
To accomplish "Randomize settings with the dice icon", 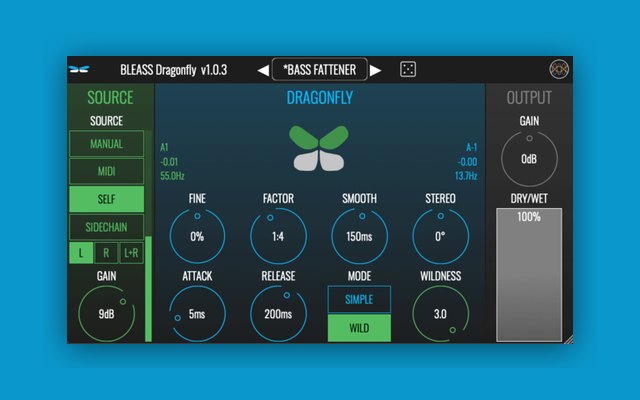I will click(408, 69).
